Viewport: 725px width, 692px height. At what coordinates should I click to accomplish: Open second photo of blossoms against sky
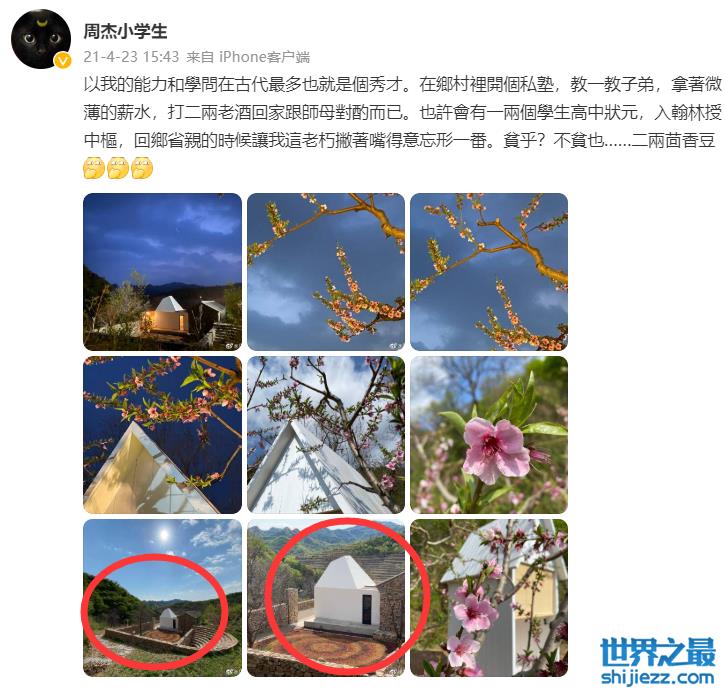pos(326,272)
